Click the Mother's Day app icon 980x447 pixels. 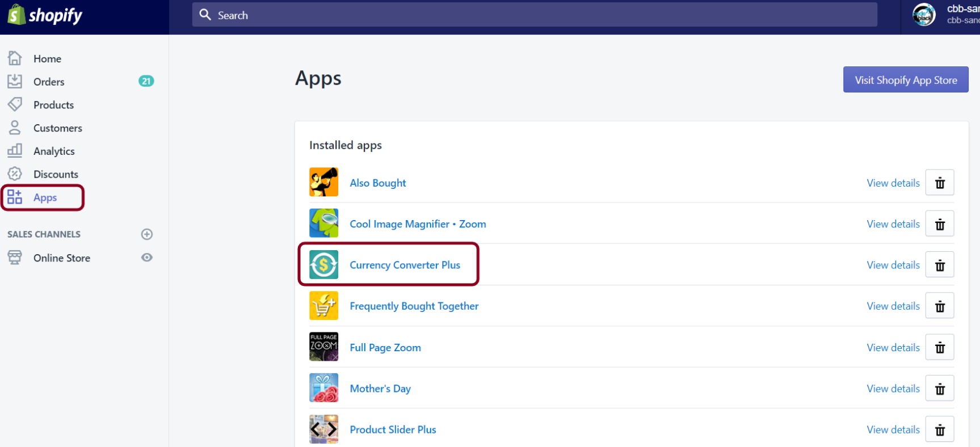point(323,387)
